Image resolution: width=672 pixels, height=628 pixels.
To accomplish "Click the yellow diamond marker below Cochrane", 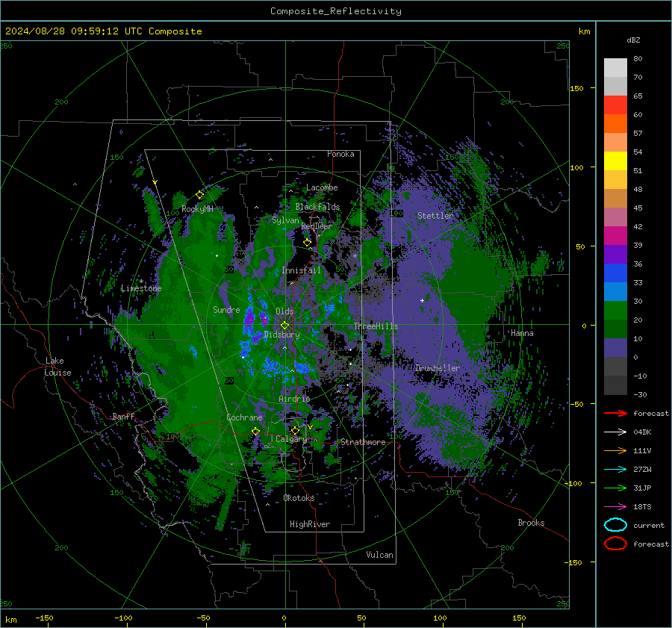I will [256, 431].
